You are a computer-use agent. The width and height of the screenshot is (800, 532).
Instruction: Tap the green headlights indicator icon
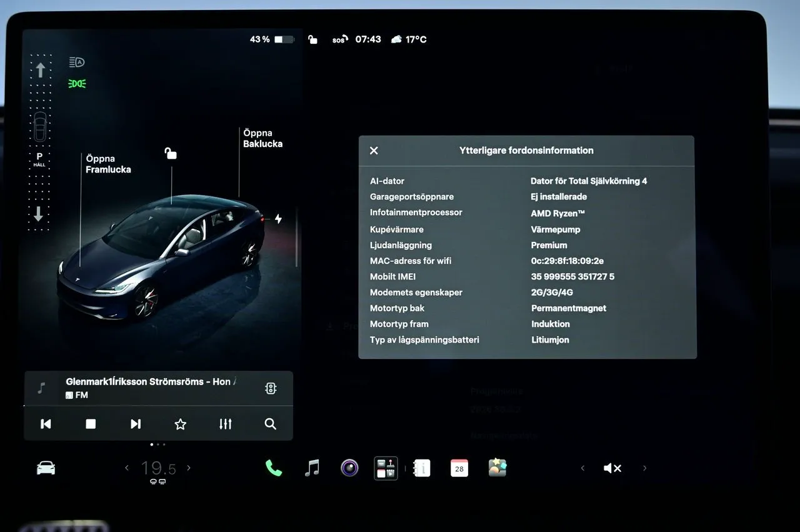click(x=77, y=84)
